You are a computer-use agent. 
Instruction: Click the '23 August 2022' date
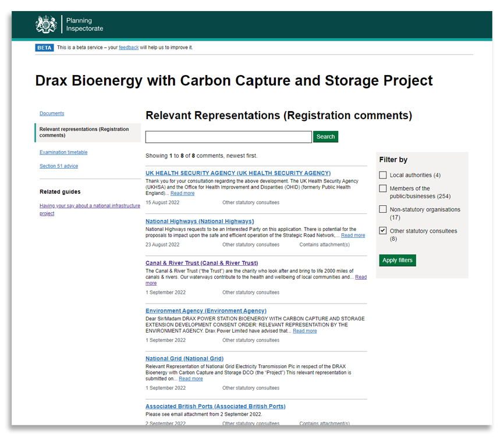pyautogui.click(x=162, y=245)
